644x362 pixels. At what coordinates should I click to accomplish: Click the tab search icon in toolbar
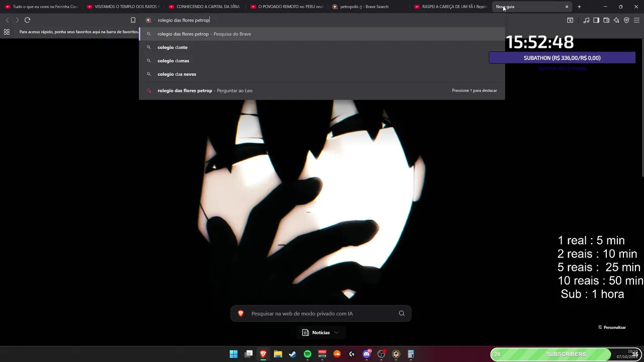point(570,20)
